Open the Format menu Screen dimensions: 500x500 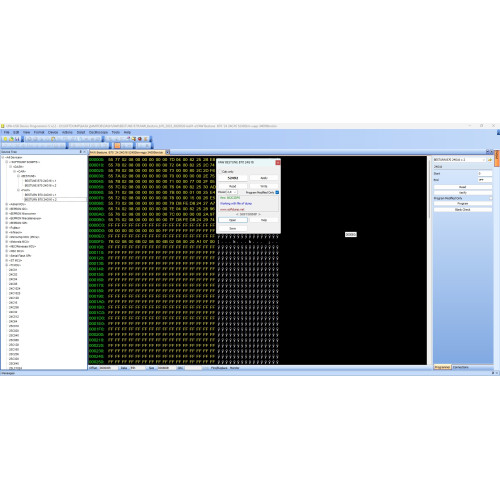(39, 132)
